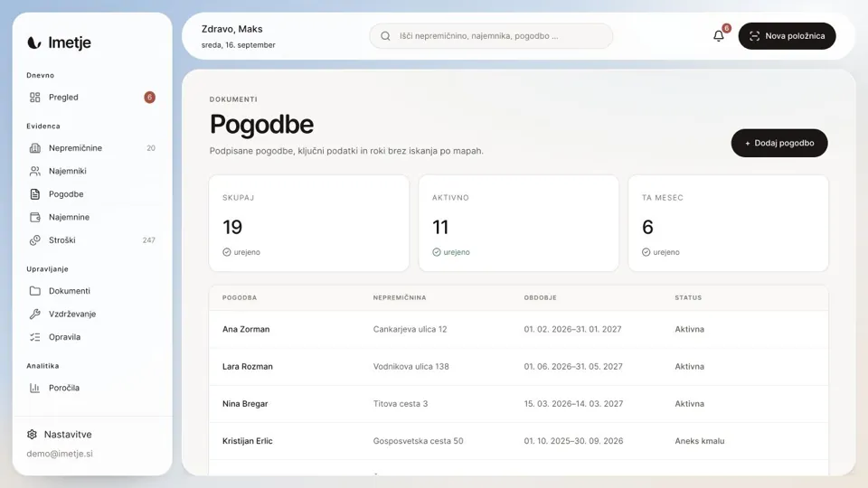Image resolution: width=868 pixels, height=488 pixels.
Task: Click the check icon in Skupaj card
Action: coord(226,252)
